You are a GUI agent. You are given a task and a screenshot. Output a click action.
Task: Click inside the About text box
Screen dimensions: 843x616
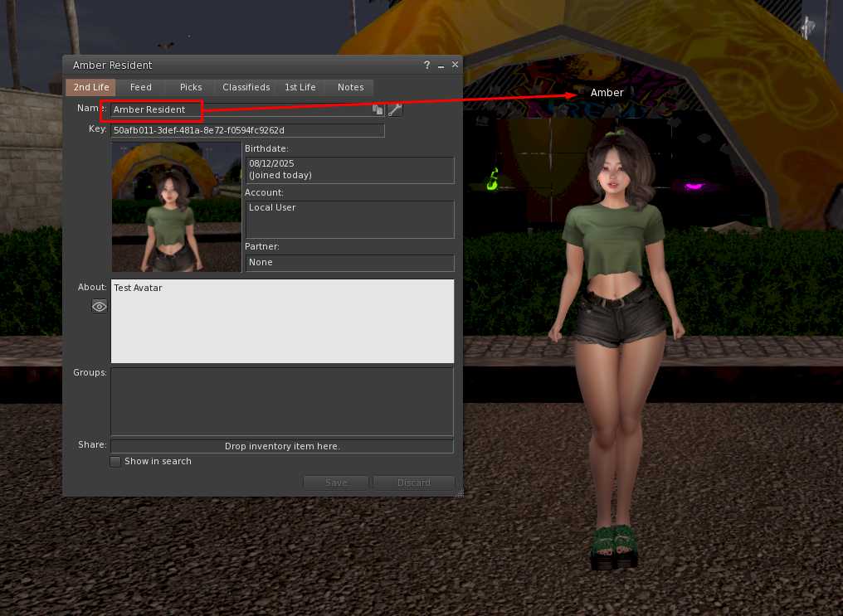[282, 321]
